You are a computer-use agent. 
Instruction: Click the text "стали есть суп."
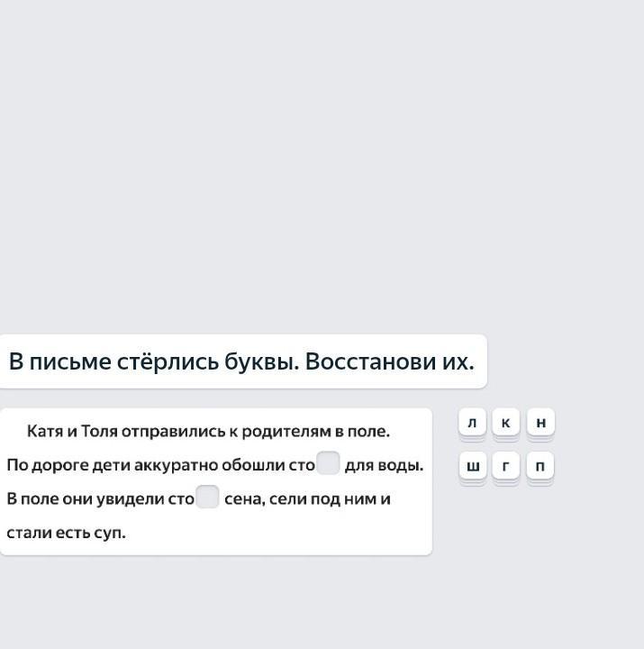pos(66,533)
